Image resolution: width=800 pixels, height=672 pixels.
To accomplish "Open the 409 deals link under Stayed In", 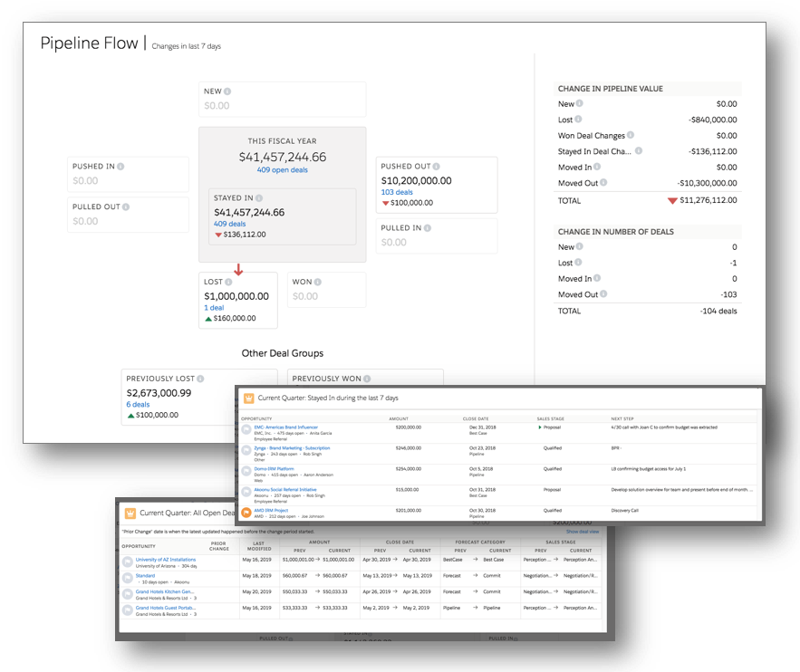I will pyautogui.click(x=229, y=224).
